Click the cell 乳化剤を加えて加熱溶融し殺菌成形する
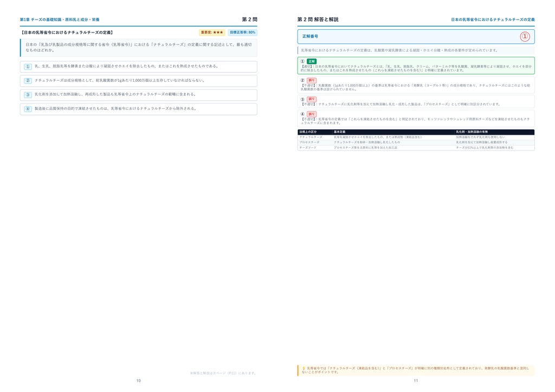 482,142
